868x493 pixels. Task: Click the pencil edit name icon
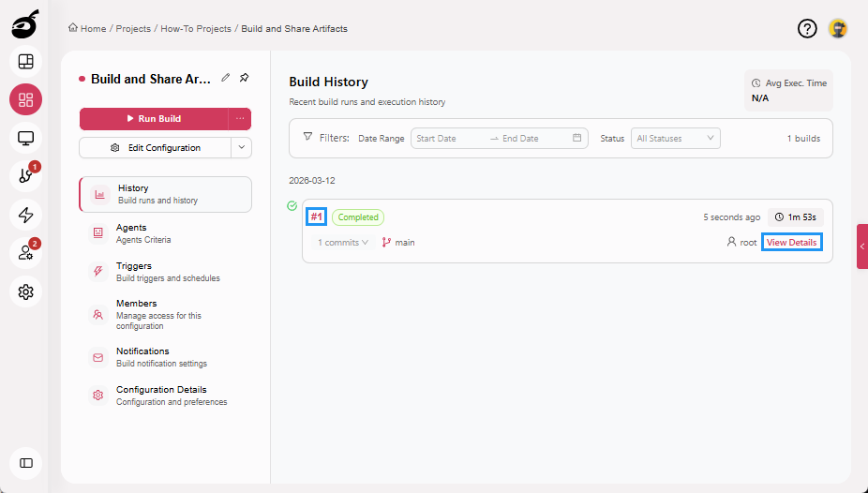coord(225,78)
